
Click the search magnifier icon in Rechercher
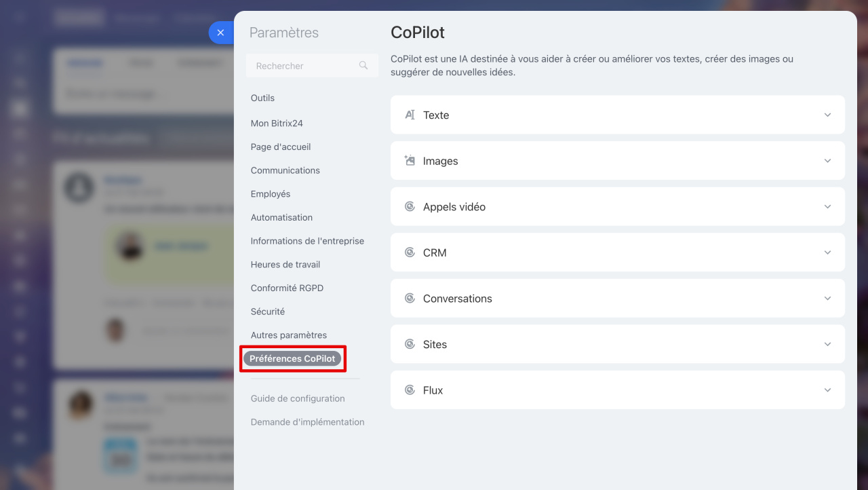coord(363,65)
